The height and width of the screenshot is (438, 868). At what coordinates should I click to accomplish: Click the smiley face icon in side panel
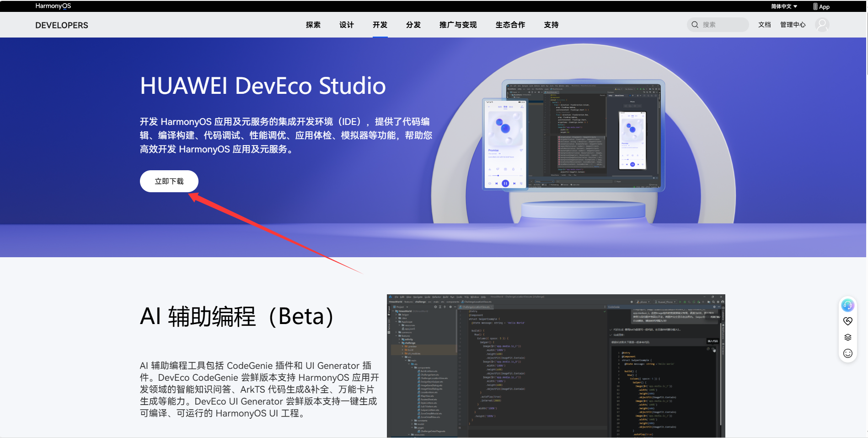coord(848,353)
